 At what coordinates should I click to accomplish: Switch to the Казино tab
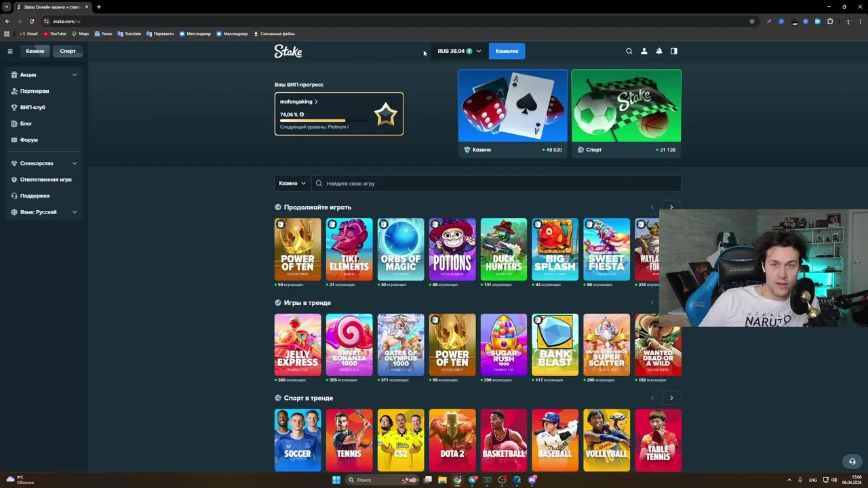(x=35, y=51)
